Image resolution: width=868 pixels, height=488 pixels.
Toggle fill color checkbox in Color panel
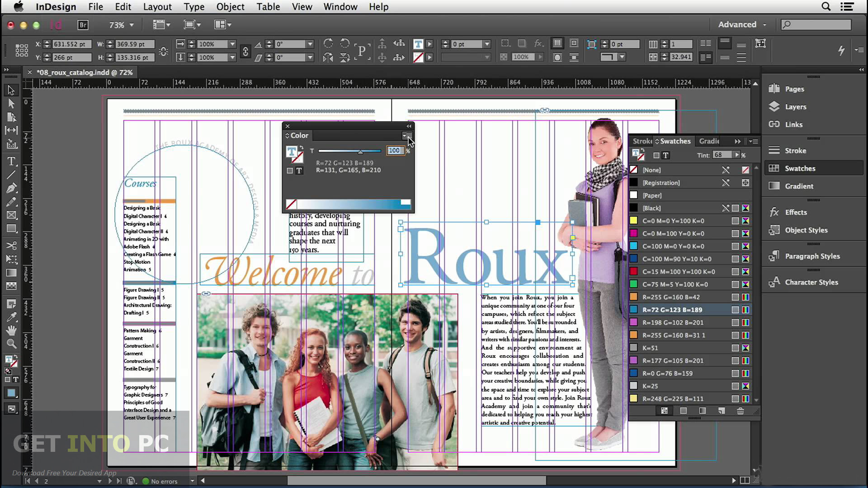pyautogui.click(x=290, y=170)
